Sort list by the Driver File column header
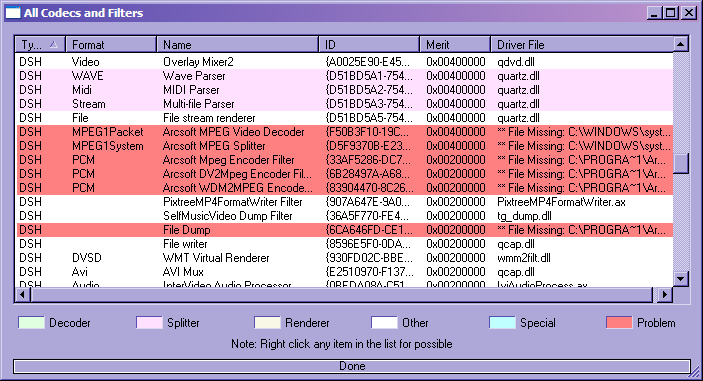Image resolution: width=703 pixels, height=381 pixels. tap(582, 44)
